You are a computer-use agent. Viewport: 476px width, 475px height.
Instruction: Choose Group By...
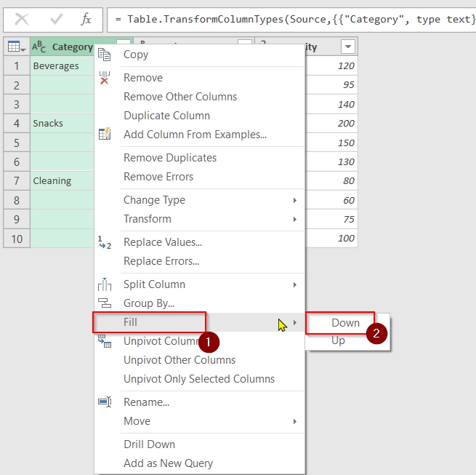click(149, 303)
